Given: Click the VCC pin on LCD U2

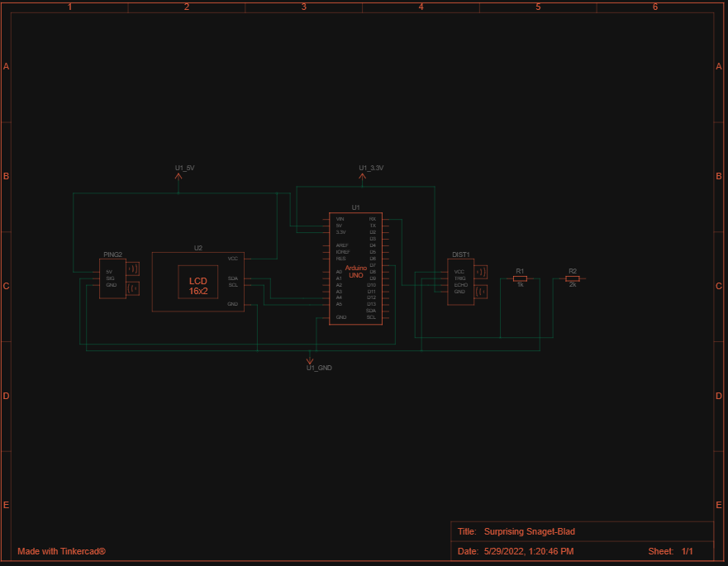Looking at the screenshot, I should coord(232,259).
